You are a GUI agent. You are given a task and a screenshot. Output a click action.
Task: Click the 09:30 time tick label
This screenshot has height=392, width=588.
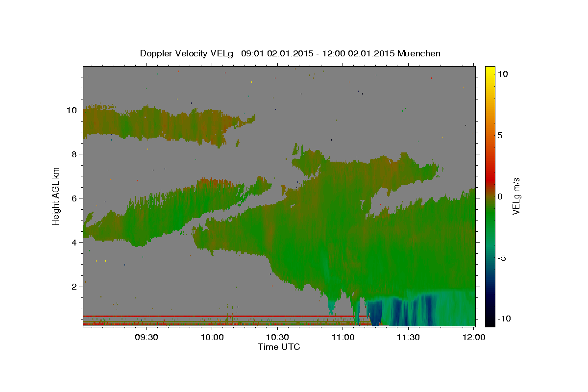[147, 337]
